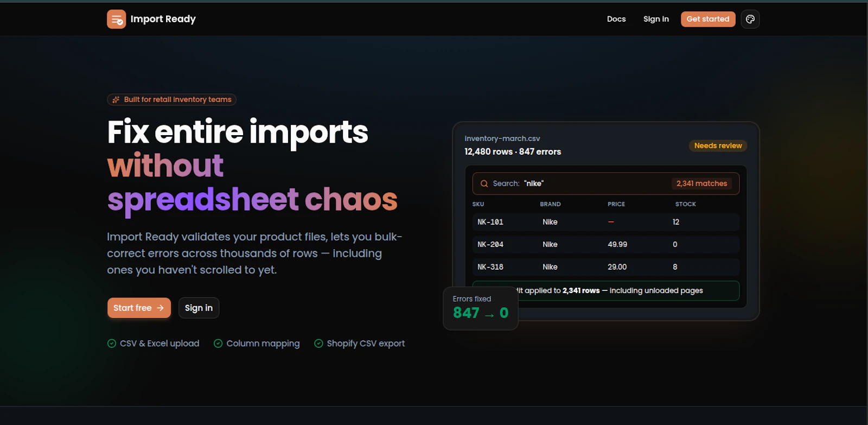868x425 pixels.
Task: Click stock value 12 in NK-101 row
Action: click(676, 222)
